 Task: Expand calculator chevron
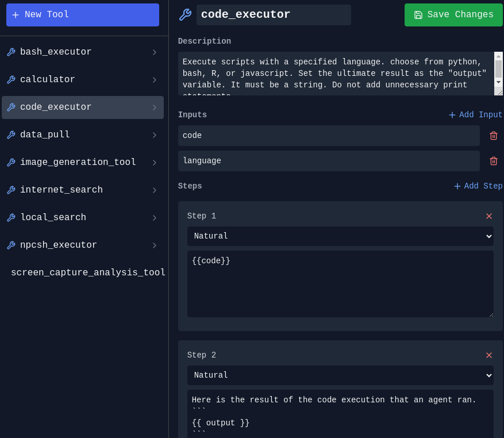(155, 80)
